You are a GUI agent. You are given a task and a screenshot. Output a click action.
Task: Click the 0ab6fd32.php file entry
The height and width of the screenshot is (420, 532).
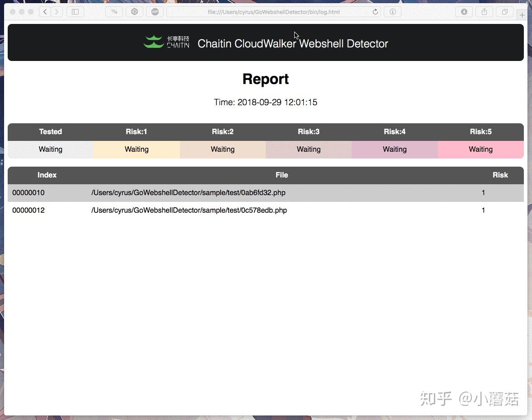[188, 192]
